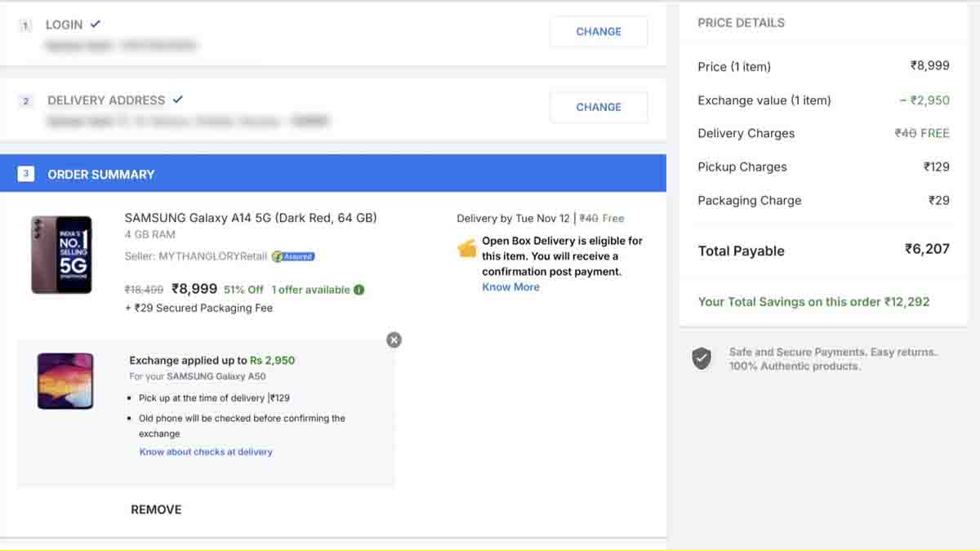
Task: Click the SAMSUNG Galaxy A14 5G (Dark Red, 64 GB) title
Action: 251,218
